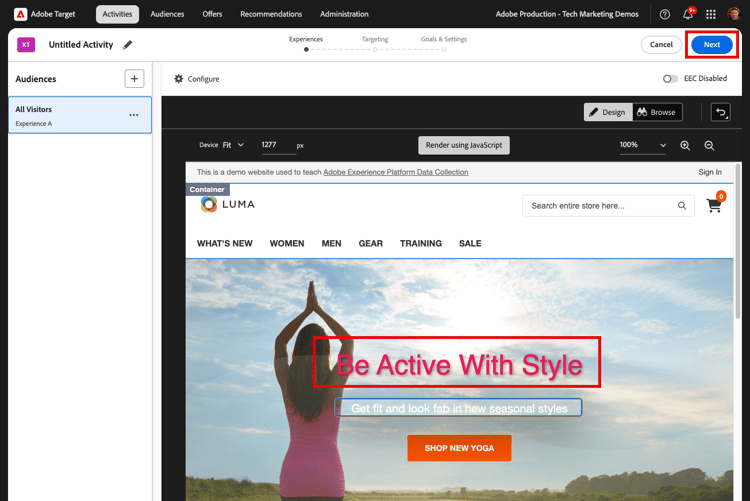
Task: Click the MEN menu item
Action: pos(331,244)
